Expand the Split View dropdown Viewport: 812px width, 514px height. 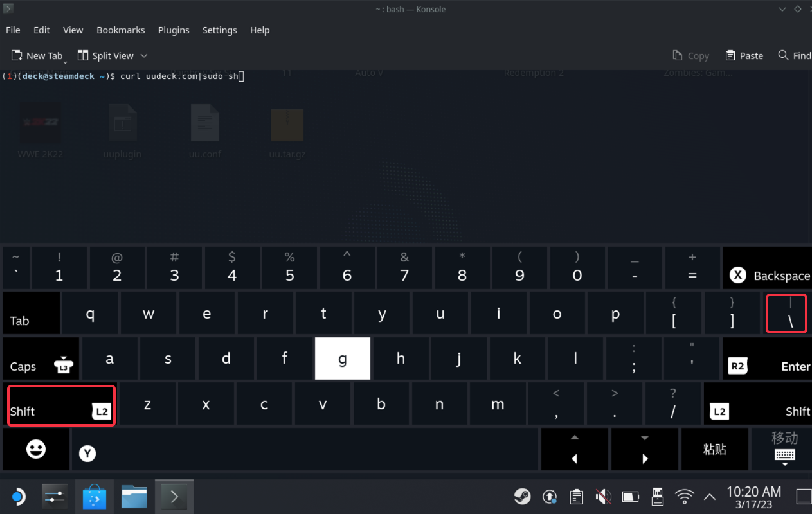[144, 56]
